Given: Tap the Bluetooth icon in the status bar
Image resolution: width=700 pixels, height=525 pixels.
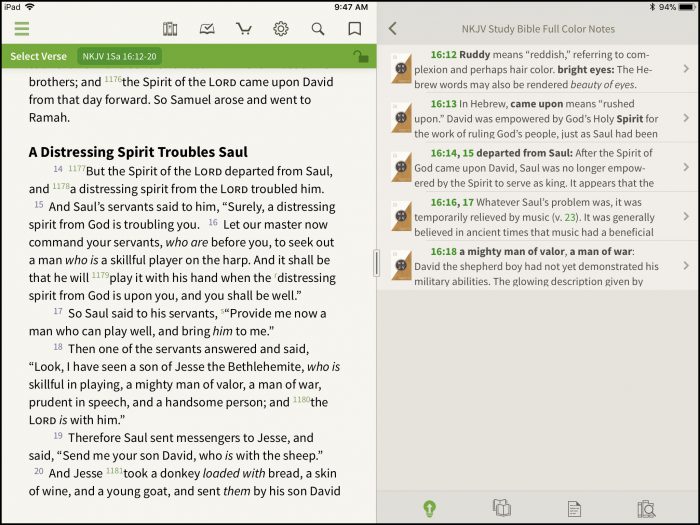Looking at the screenshot, I should [651, 7].
